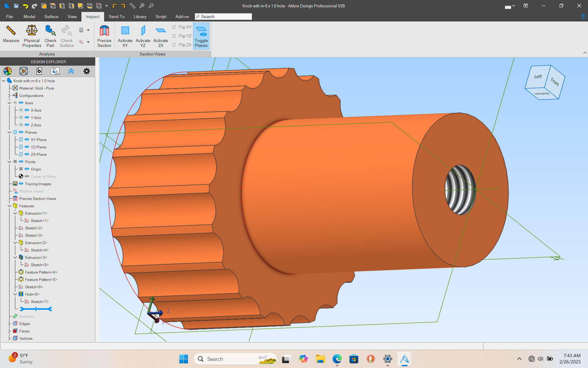This screenshot has height=368, width=588.
Task: Click the Measure tool
Action: click(x=11, y=34)
